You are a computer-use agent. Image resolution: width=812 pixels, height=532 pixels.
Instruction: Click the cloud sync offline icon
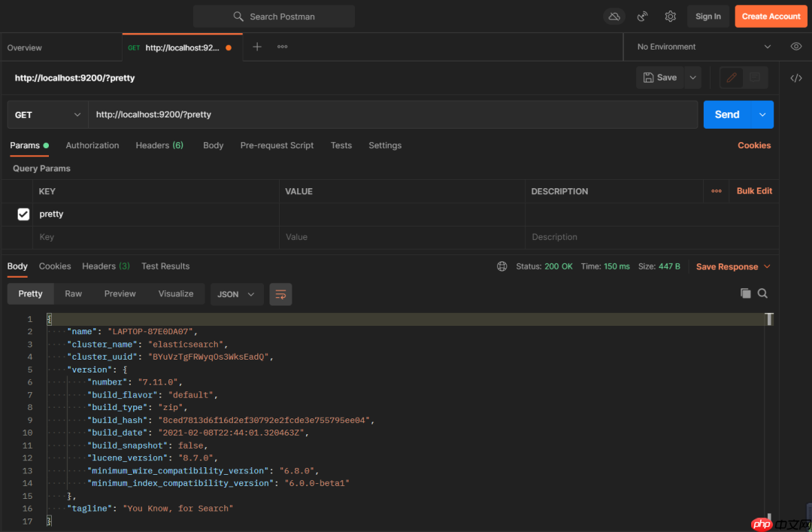click(x=614, y=17)
